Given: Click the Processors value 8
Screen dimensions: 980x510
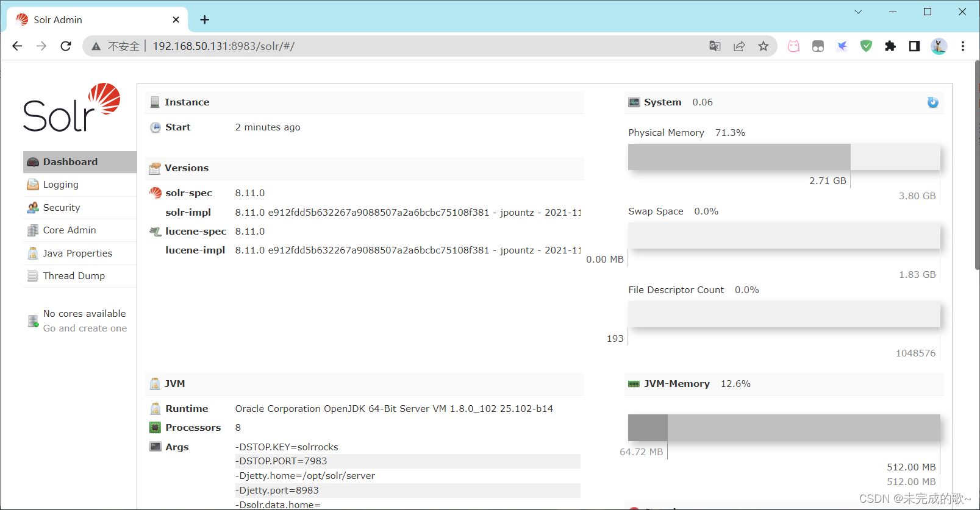Looking at the screenshot, I should 238,428.
